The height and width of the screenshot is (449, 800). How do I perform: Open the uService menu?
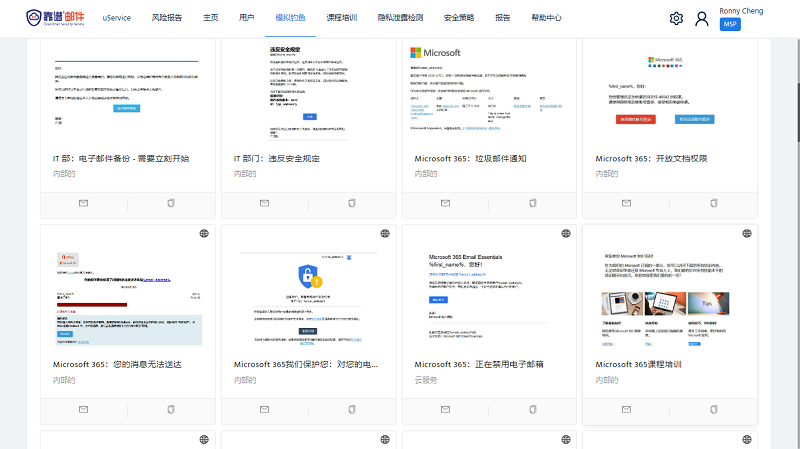point(116,18)
